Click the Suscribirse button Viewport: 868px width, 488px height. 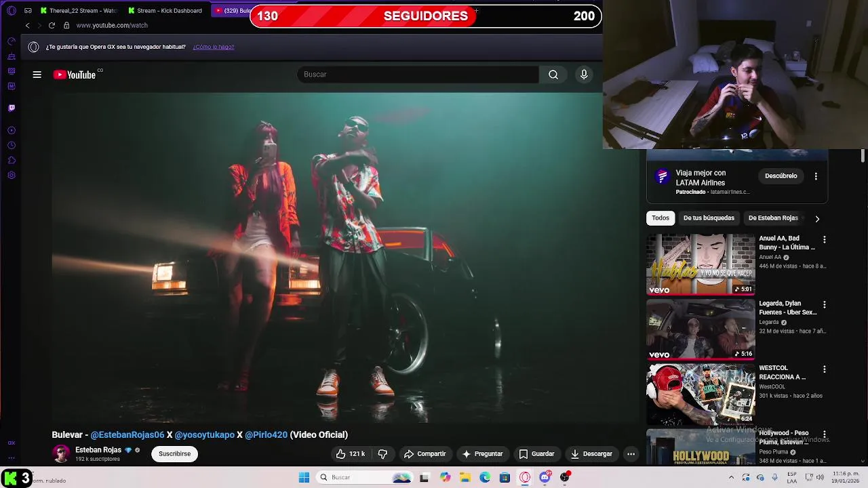tap(175, 454)
